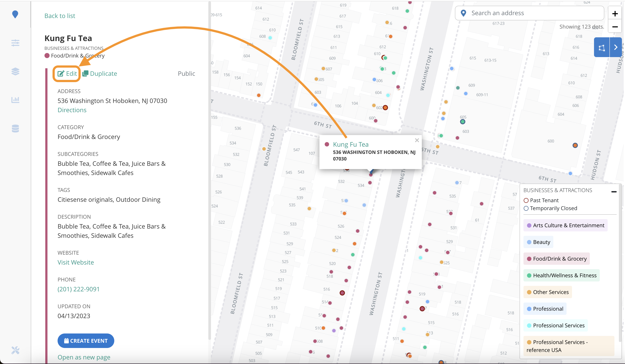625x364 pixels.
Task: Click the Edit pencil icon
Action: click(61, 74)
